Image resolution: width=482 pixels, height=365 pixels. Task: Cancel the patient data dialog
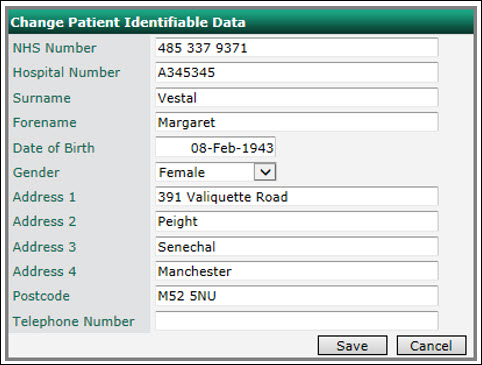(x=431, y=345)
